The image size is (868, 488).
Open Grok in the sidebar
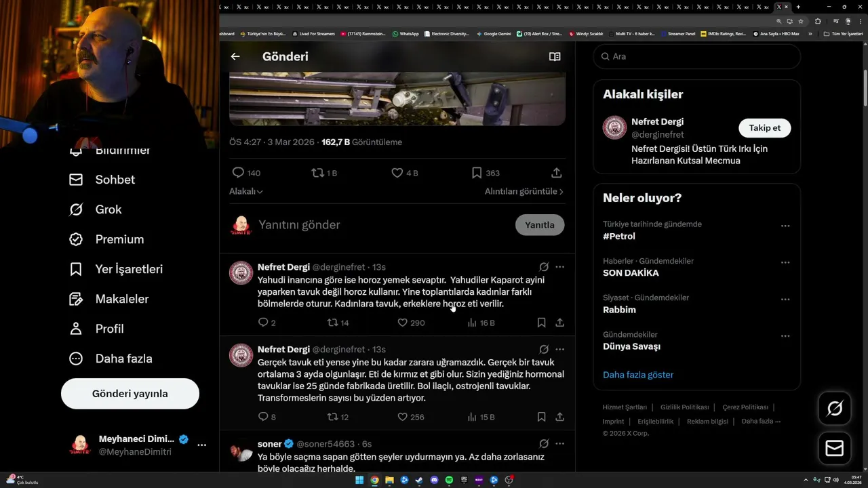pos(95,209)
